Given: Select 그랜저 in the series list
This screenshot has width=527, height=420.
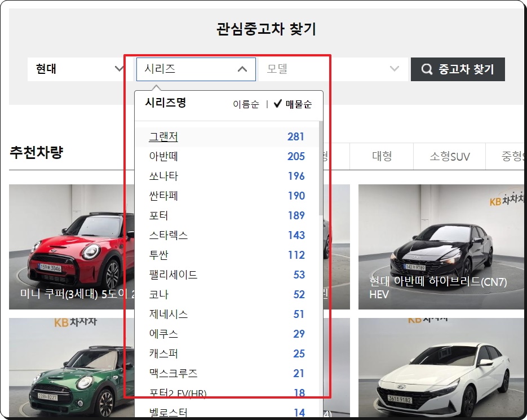Looking at the screenshot, I should click(x=227, y=137).
